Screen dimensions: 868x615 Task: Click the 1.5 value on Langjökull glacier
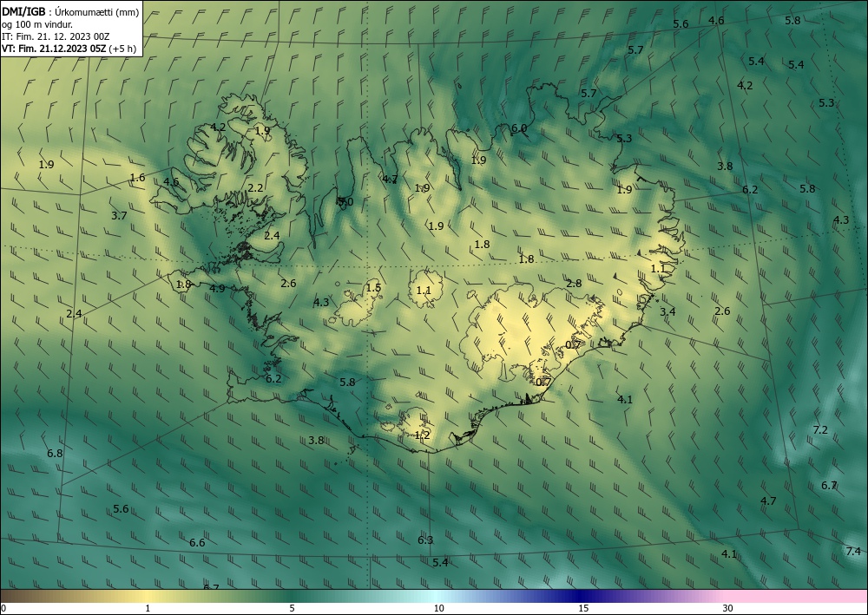pyautogui.click(x=373, y=288)
